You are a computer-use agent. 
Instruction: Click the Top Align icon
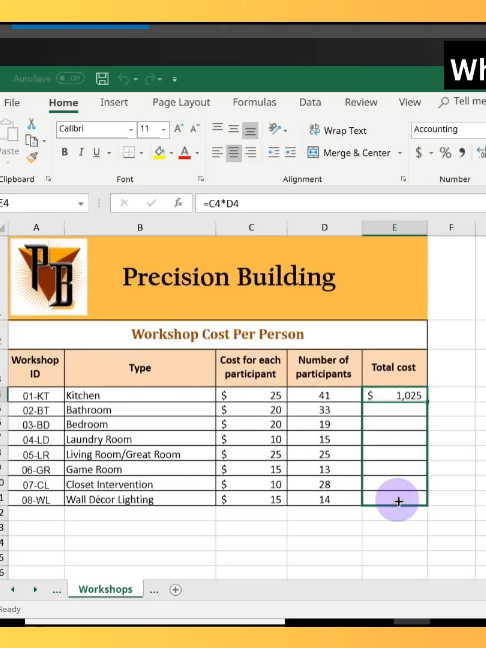(x=217, y=128)
